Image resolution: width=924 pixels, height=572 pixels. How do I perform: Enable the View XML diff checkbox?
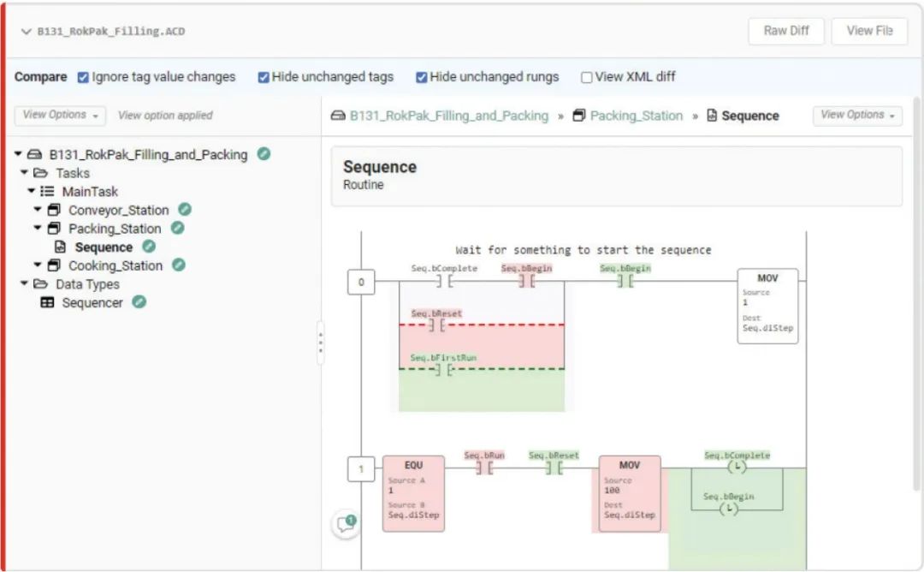(x=587, y=77)
